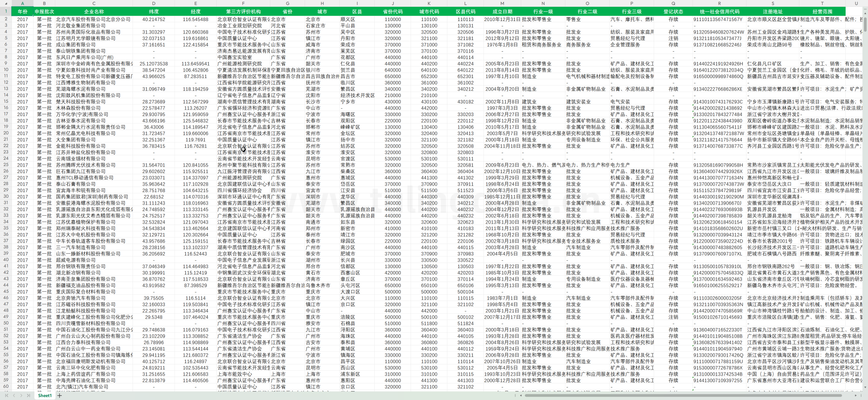The width and height of the screenshot is (868, 400).
Task: Click the 申报批次 header cell
Action: point(44,12)
